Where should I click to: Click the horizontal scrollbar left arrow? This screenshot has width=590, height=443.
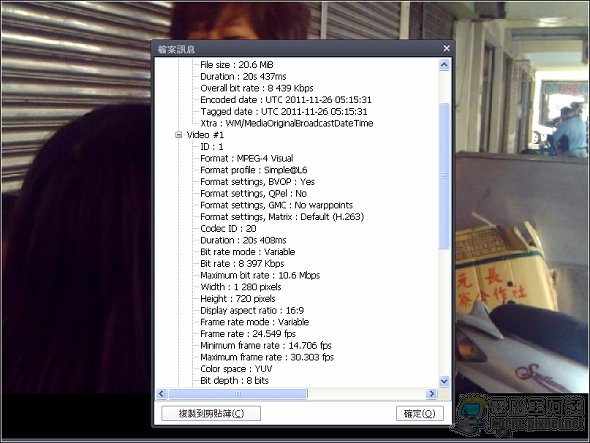pyautogui.click(x=161, y=394)
